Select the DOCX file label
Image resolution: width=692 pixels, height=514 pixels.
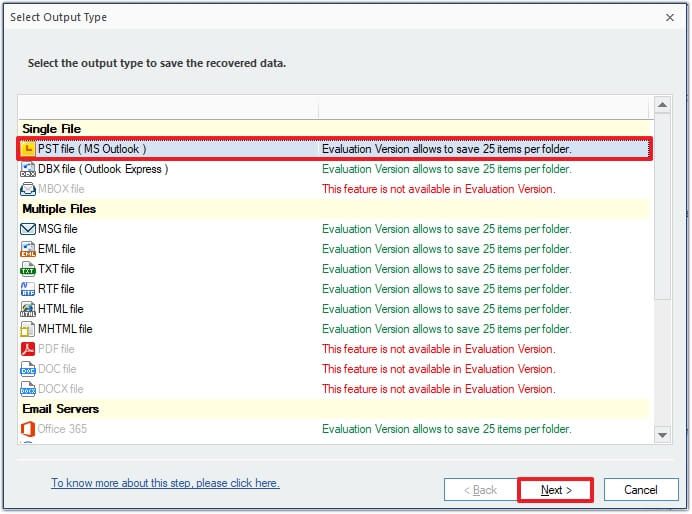[60, 389]
